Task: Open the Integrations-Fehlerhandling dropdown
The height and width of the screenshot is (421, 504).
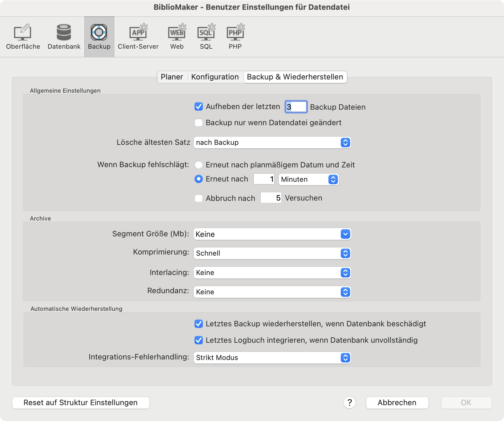Action: coord(272,358)
